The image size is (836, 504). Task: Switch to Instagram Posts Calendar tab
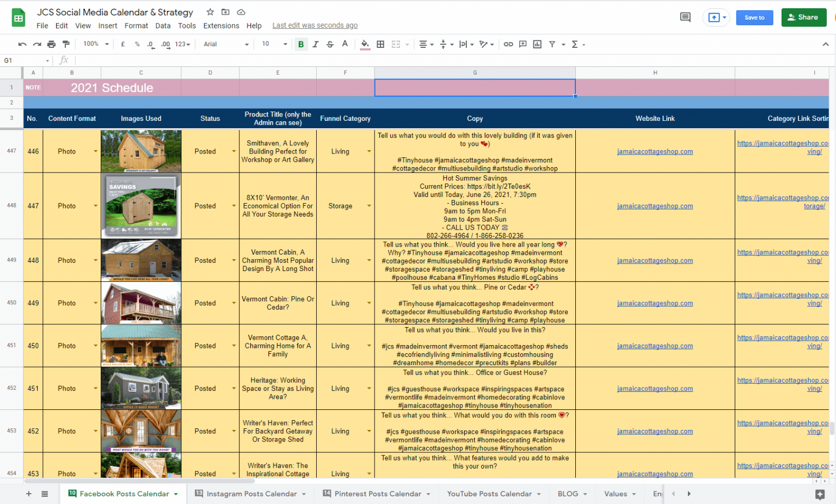(x=251, y=494)
